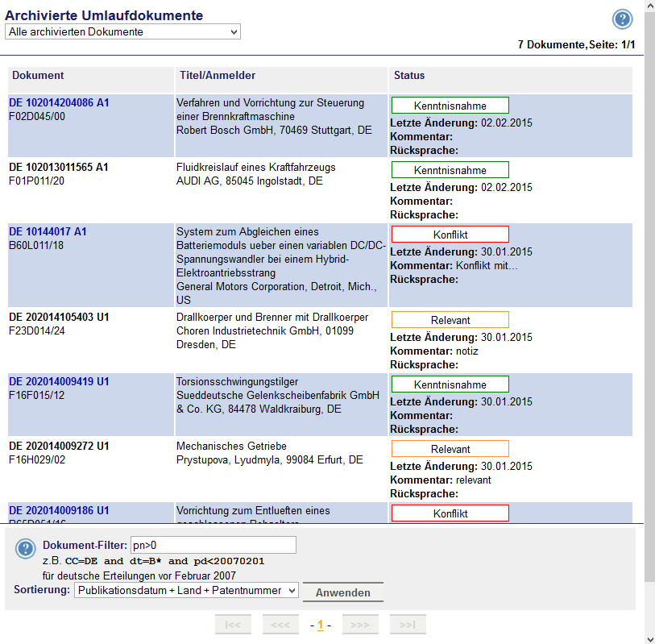Image resolution: width=655 pixels, height=644 pixels.
Task: Open the 'Alle archivierten Dokumente' dropdown
Action: pos(122,31)
